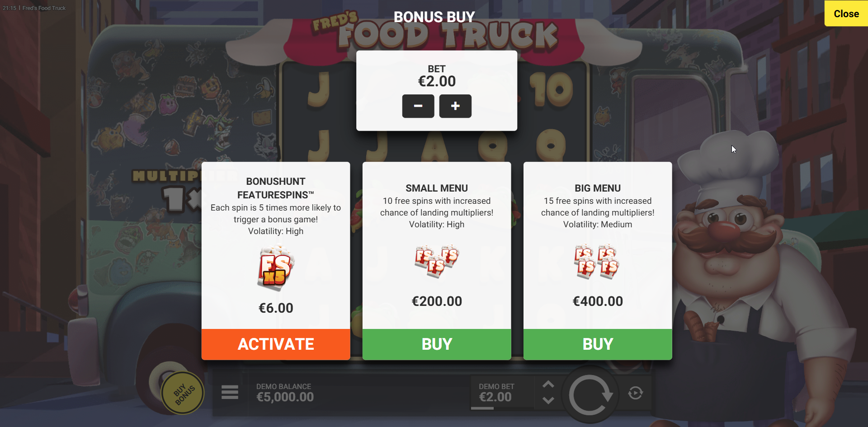Image resolution: width=868 pixels, height=427 pixels.
Task: Increase bet with the plus button
Action: (x=455, y=106)
